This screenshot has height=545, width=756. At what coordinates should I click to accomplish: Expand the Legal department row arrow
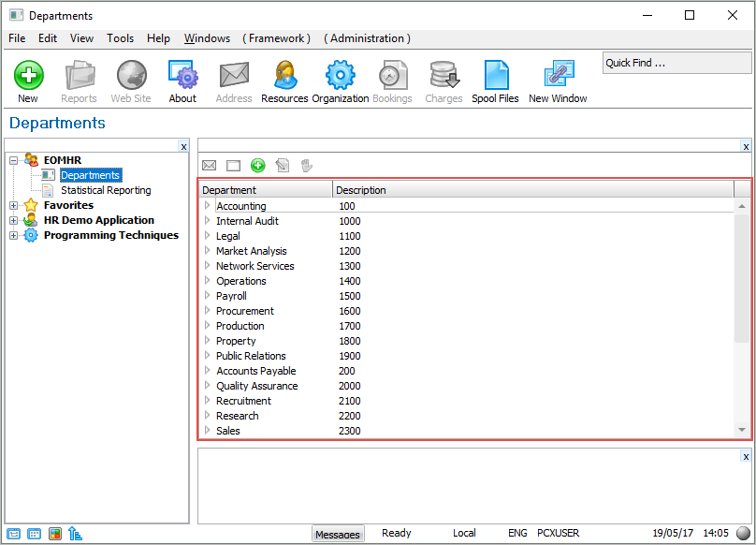pos(208,235)
